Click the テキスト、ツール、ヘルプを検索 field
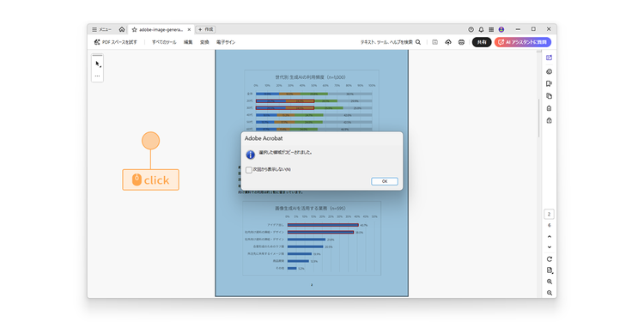644x322 pixels. tap(386, 42)
